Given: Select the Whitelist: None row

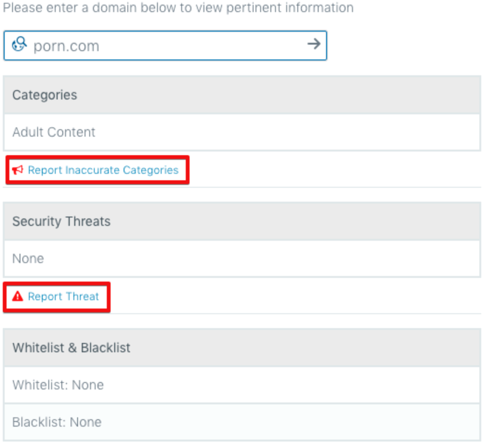Looking at the screenshot, I should pyautogui.click(x=242, y=385).
